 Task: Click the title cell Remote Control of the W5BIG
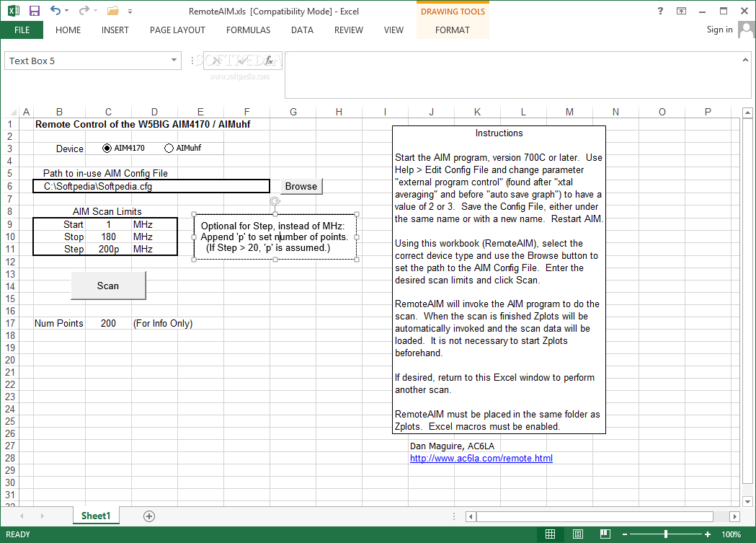coord(143,124)
